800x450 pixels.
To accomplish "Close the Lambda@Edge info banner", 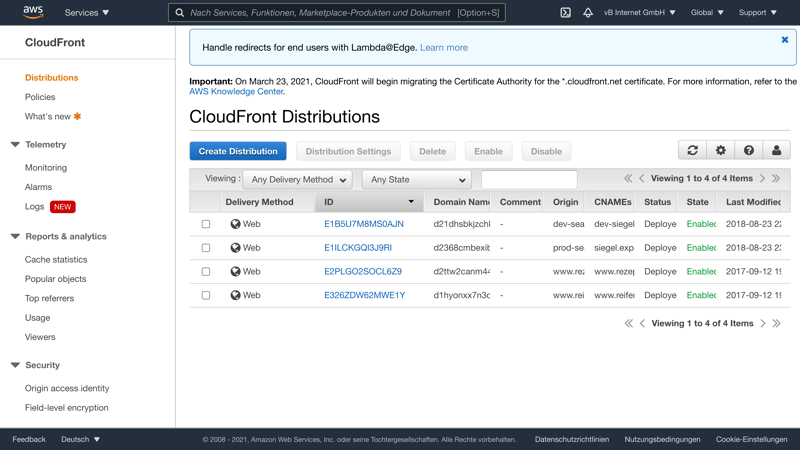I will tap(784, 40).
